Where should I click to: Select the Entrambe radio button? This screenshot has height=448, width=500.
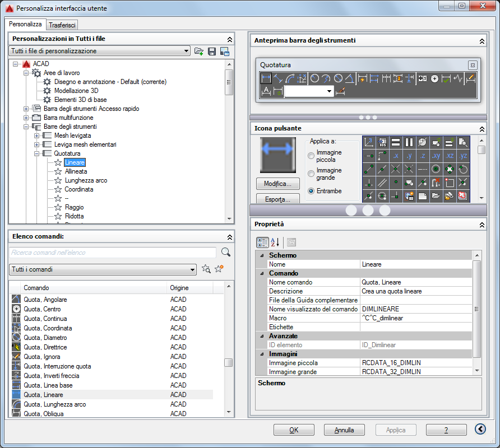pos(311,191)
